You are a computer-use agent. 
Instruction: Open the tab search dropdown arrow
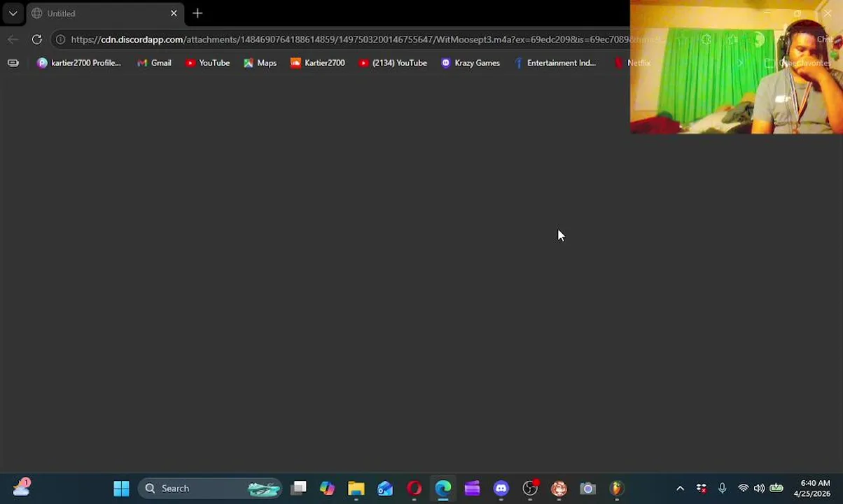point(13,13)
